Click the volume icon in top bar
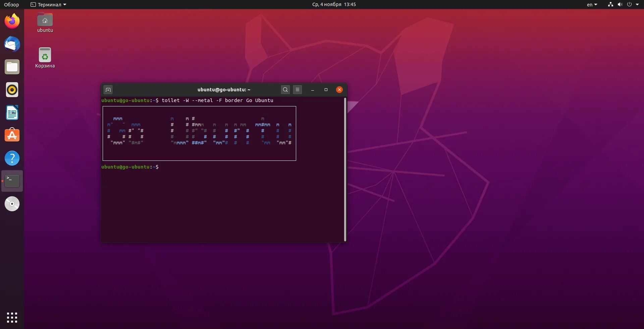This screenshot has width=644, height=329. tap(620, 4)
